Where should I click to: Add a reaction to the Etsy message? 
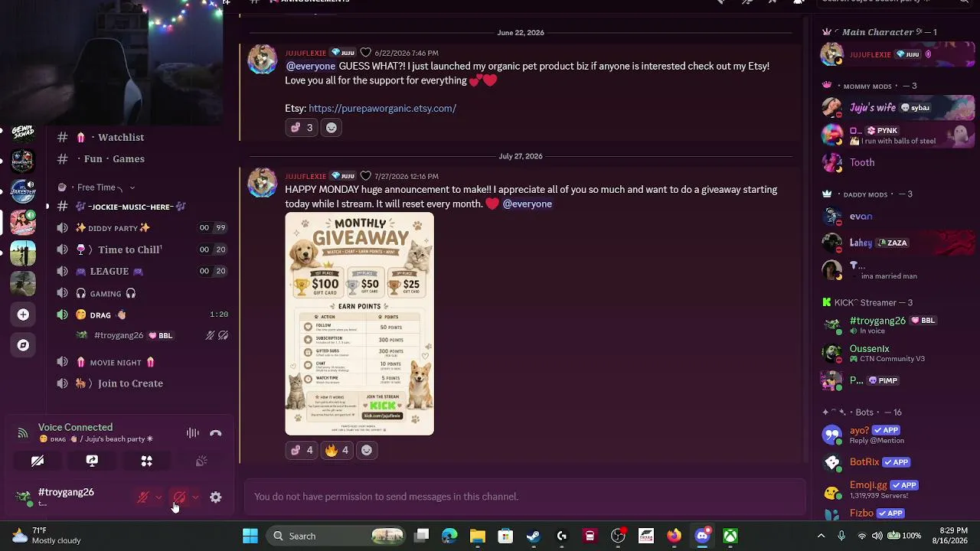[332, 128]
